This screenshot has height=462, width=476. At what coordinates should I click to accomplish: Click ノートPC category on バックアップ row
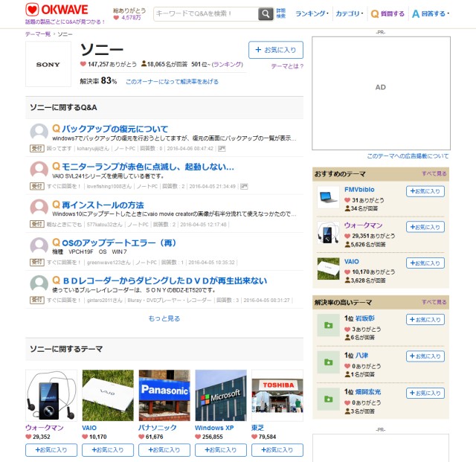[x=126, y=149]
